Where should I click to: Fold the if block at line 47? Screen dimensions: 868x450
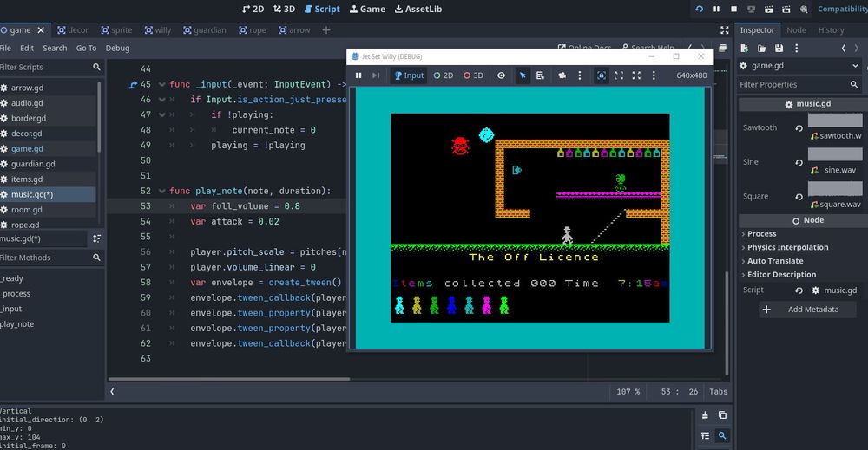coord(161,114)
